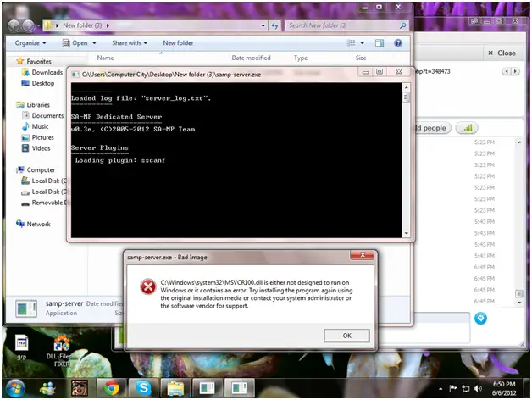Click the Open button in Explorer toolbar

coord(75,43)
